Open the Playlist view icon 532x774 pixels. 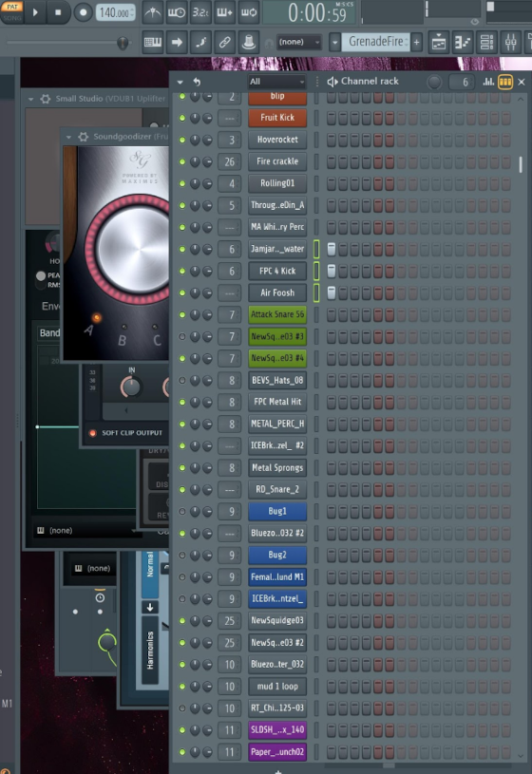pyautogui.click(x=439, y=43)
